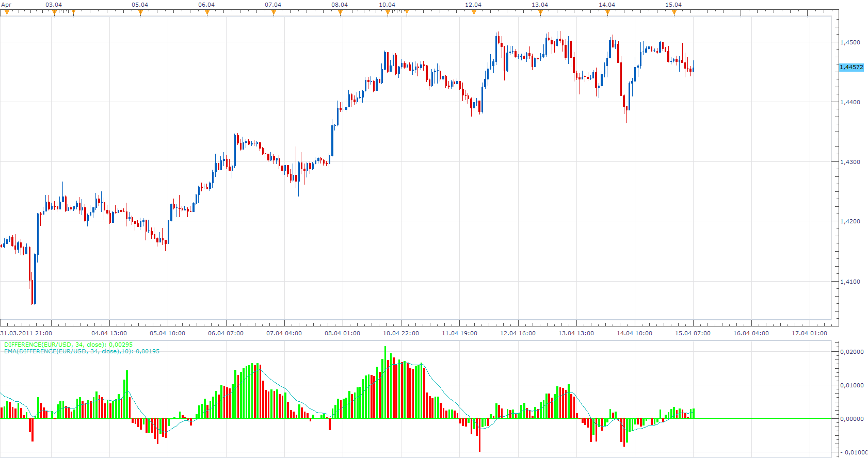
Task: Click the 14.04 date label at top
Action: pyautogui.click(x=607, y=5)
